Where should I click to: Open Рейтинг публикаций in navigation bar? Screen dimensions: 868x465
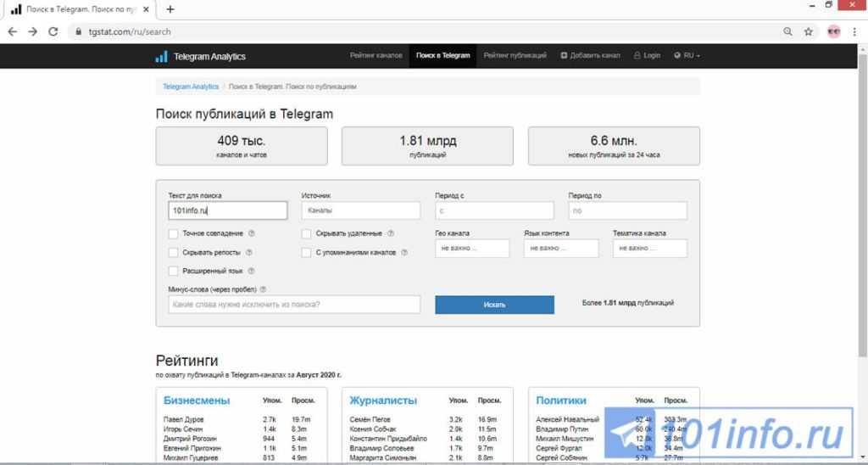click(515, 56)
